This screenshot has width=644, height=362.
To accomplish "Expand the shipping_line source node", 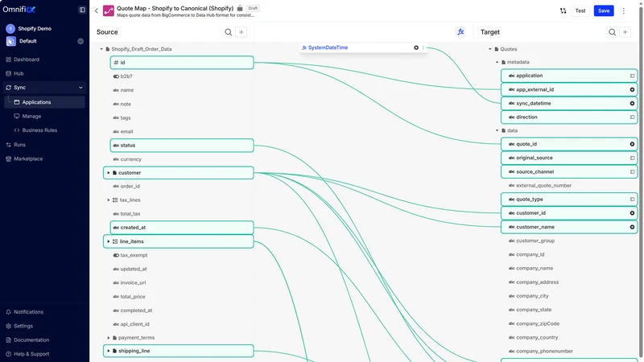I will [x=109, y=351].
